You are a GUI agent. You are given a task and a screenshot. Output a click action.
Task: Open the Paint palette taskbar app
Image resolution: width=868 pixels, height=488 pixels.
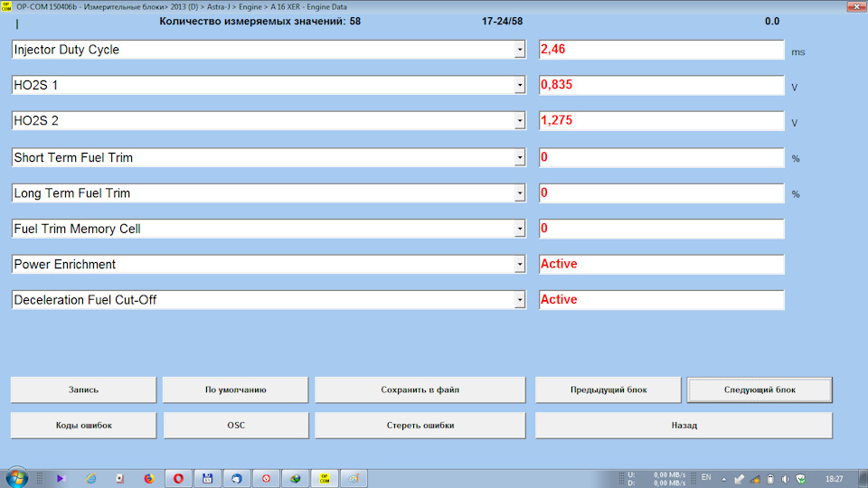354,479
